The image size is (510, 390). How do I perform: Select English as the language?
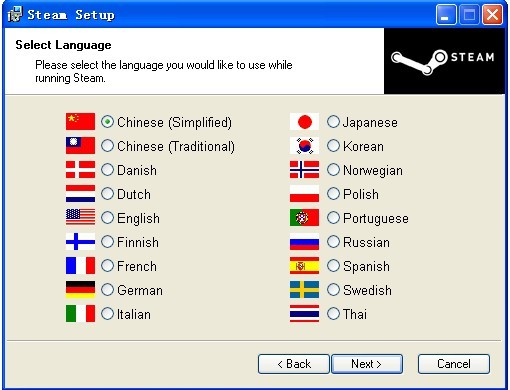pyautogui.click(x=107, y=218)
